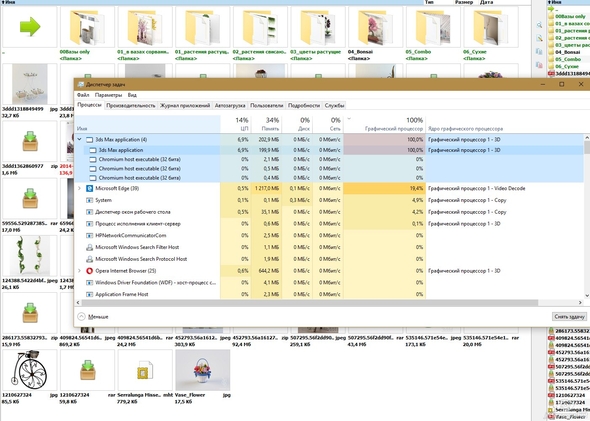Collapse the 3ds Max application group

[x=79, y=140]
